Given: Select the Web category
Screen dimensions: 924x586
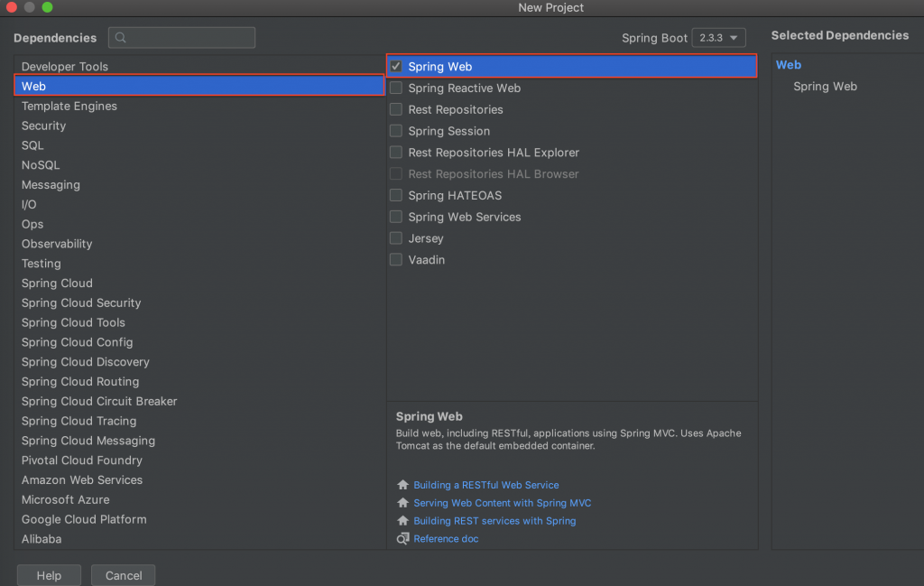Looking at the screenshot, I should pyautogui.click(x=199, y=86).
